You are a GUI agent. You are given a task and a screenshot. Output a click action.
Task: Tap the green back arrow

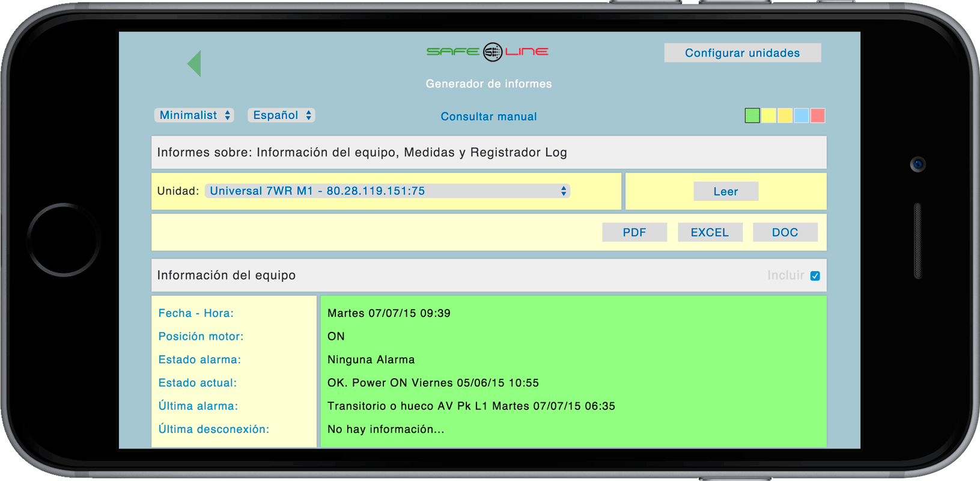(194, 63)
